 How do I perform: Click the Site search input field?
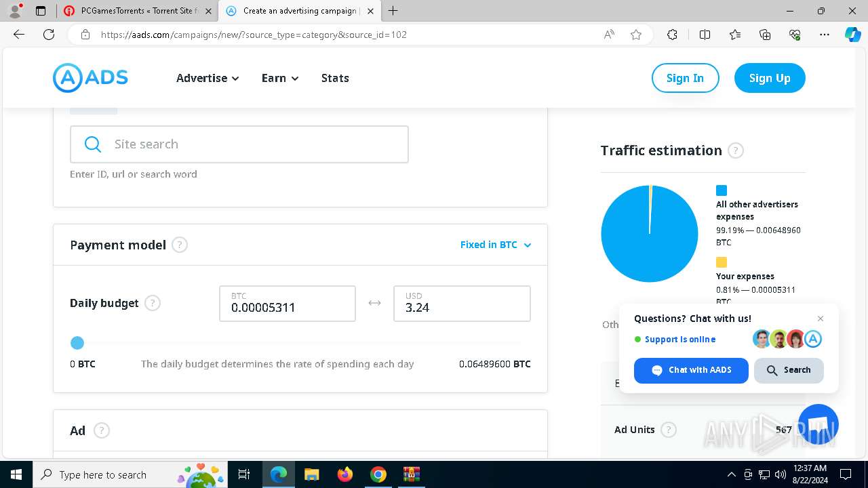[x=239, y=144]
